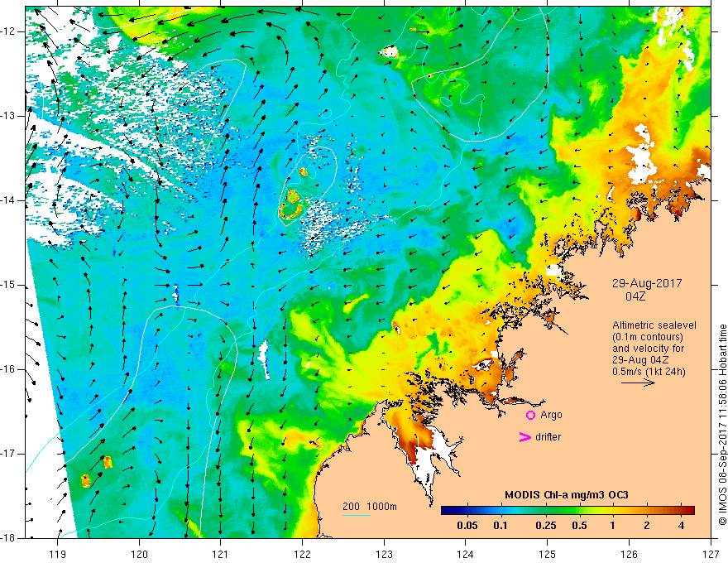Screen dimensions: 728x563
Task: Click the cyan 200 1000m contour line sample
Action: [357, 515]
